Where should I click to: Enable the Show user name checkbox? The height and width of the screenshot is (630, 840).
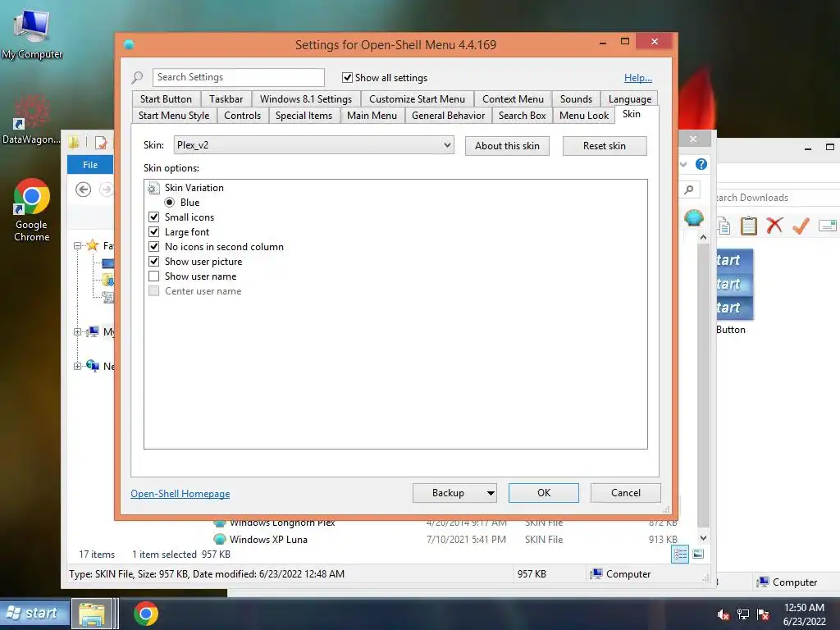[x=153, y=276]
